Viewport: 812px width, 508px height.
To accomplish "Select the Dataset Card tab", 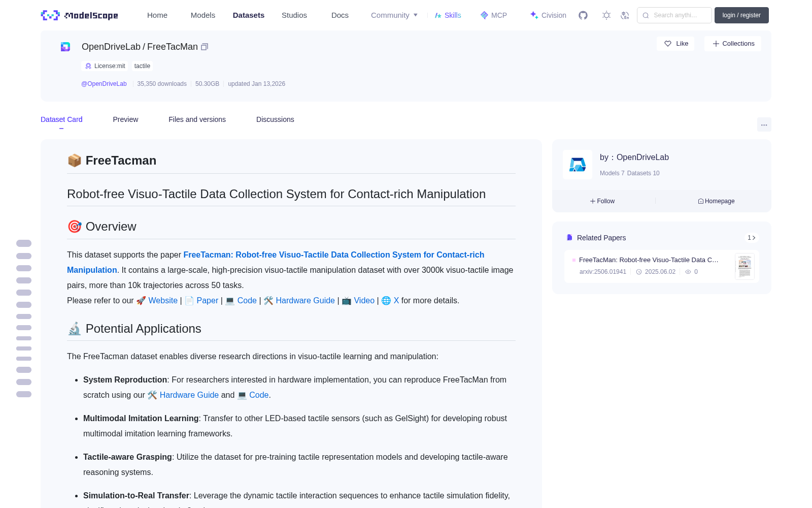I will click(61, 119).
